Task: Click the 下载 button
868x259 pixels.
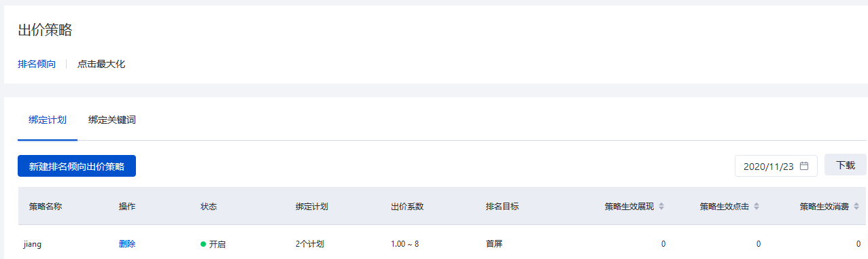Action: pos(846,165)
